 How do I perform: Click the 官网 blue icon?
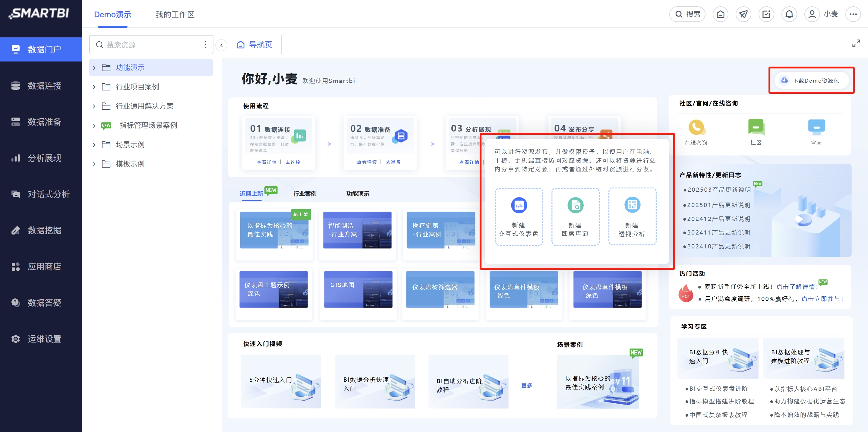816,128
